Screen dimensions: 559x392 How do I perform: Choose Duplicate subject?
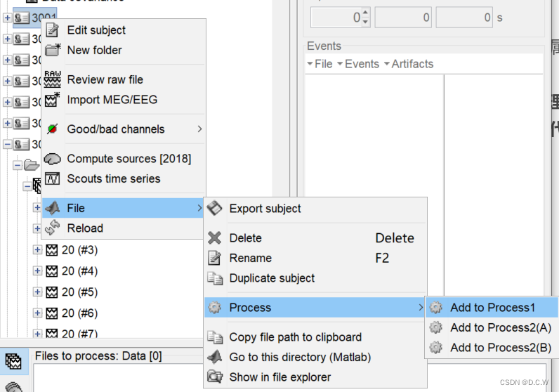(315, 278)
